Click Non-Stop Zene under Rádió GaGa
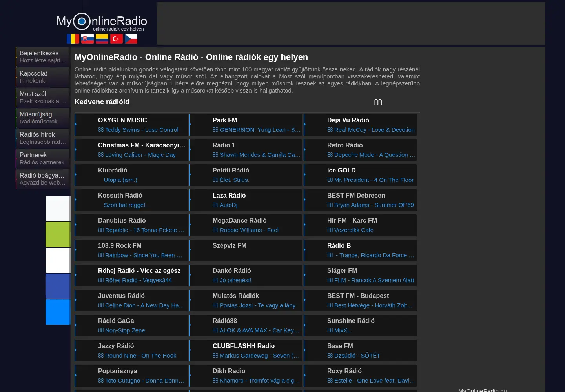 125,330
